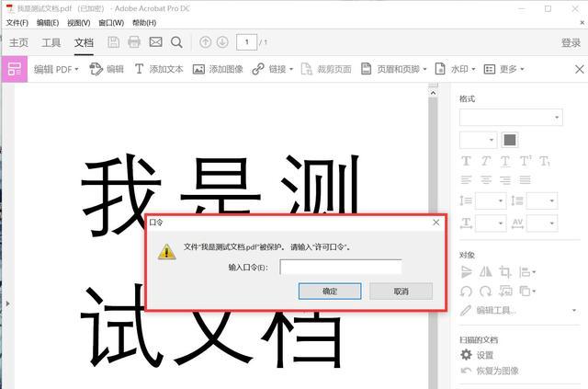Align text center
588x389 pixels.
pyautogui.click(x=486, y=180)
